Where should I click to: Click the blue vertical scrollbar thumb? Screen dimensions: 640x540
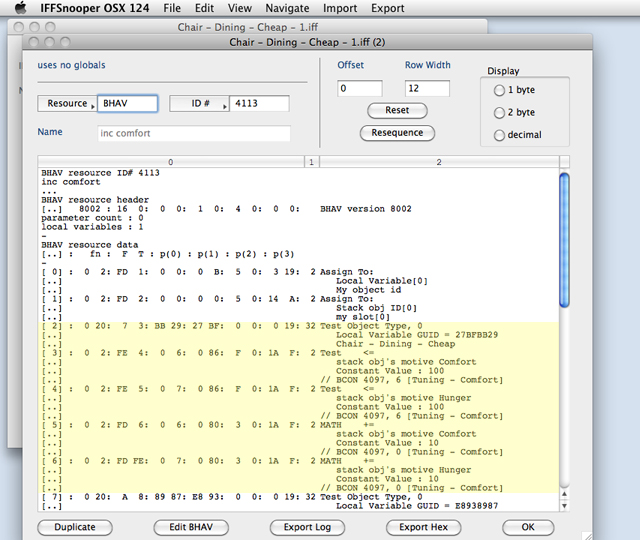click(564, 240)
